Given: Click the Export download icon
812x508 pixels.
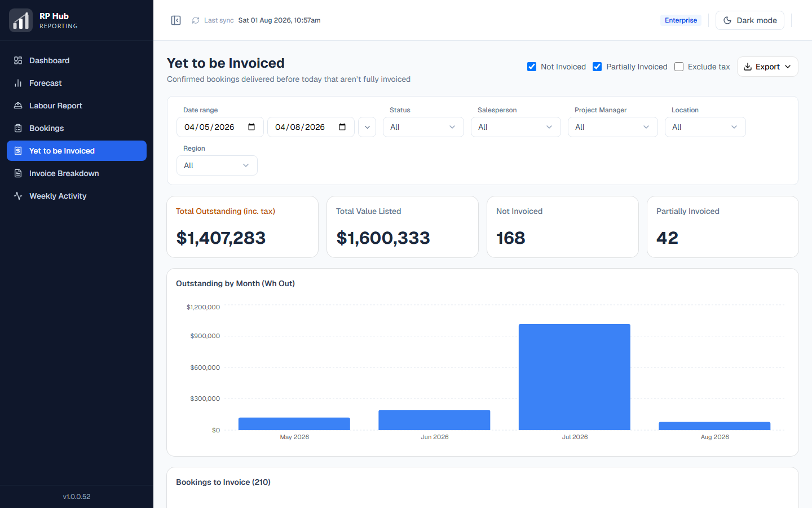Looking at the screenshot, I should (x=748, y=67).
